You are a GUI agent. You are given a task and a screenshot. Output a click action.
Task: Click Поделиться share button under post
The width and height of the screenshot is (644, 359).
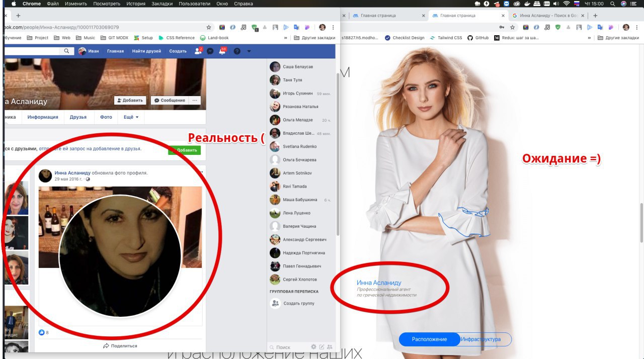point(120,346)
